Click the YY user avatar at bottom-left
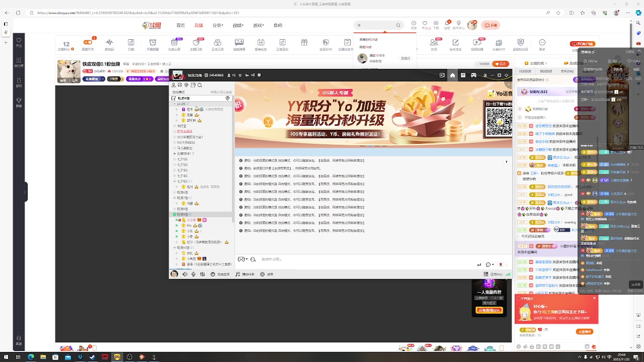The image size is (644, 362). pos(174,274)
